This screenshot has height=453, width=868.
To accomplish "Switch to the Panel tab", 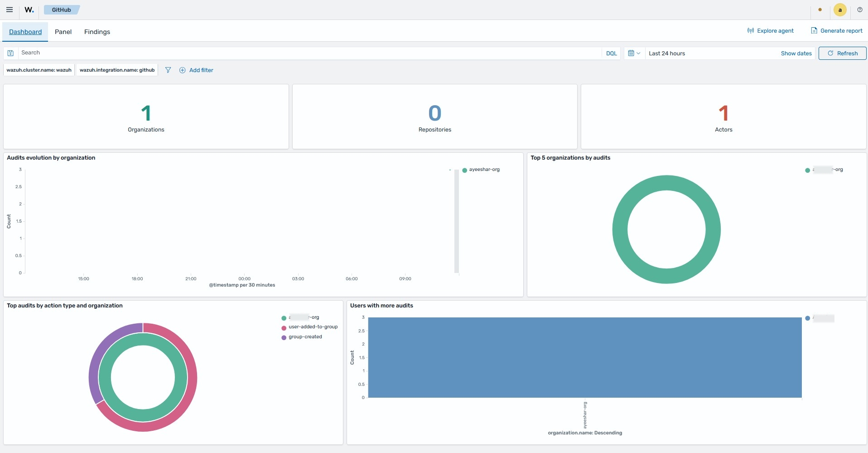I will [x=63, y=32].
